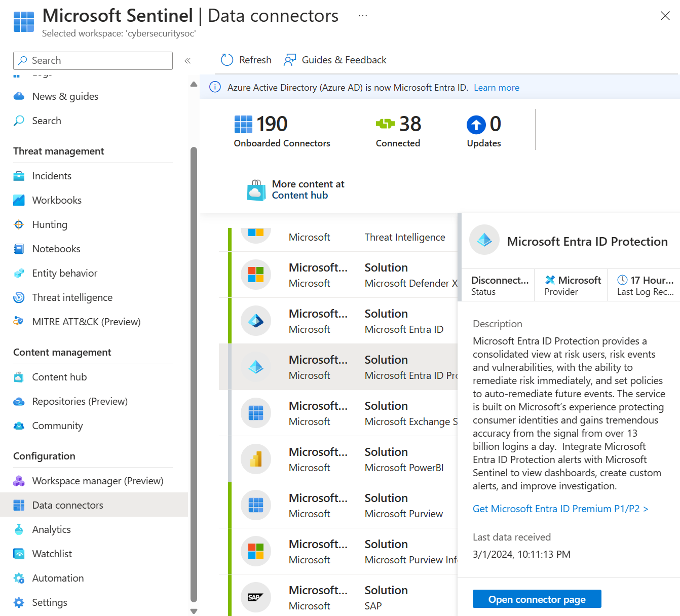Viewport: 680px width, 616px height.
Task: Open Threat intelligence
Action: (x=72, y=297)
